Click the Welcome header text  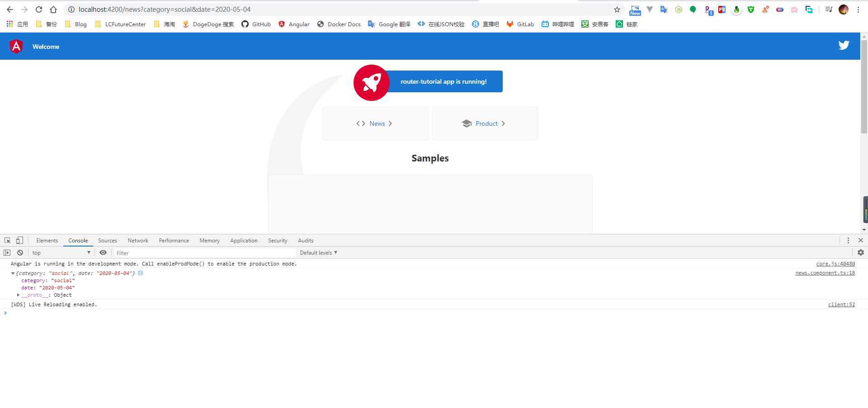46,47
